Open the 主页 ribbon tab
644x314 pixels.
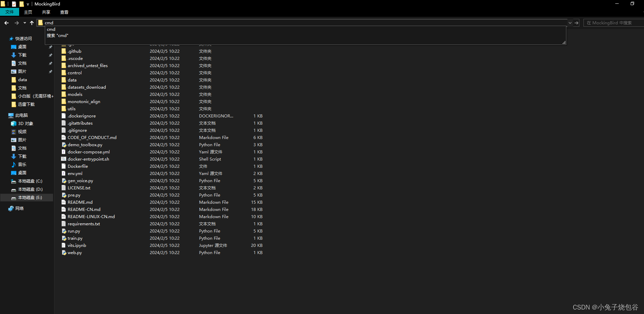tap(28, 12)
